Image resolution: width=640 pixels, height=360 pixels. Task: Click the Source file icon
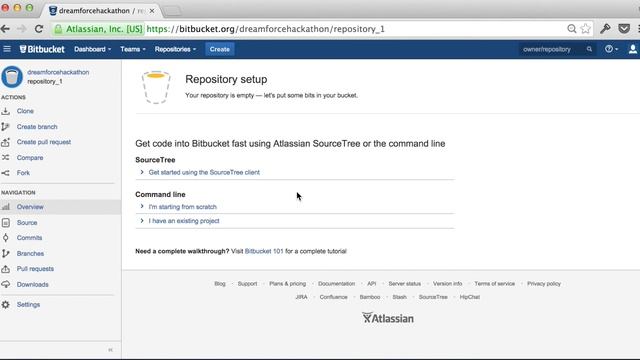(6, 222)
